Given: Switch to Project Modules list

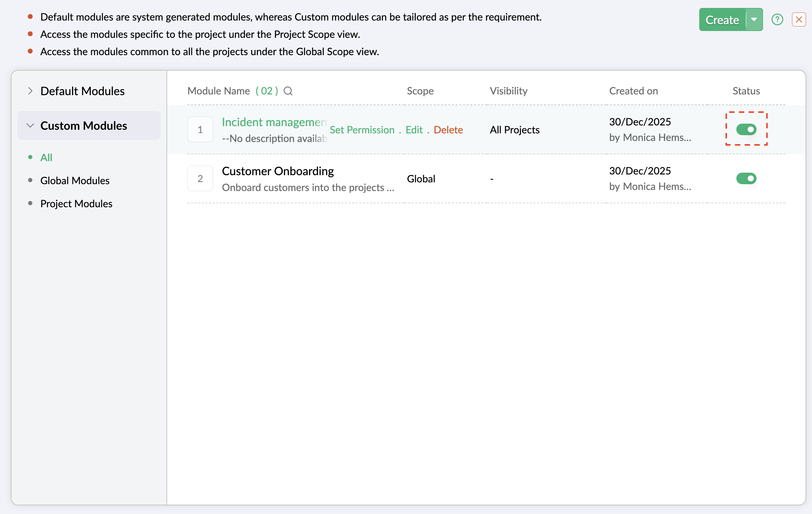Looking at the screenshot, I should pyautogui.click(x=76, y=204).
